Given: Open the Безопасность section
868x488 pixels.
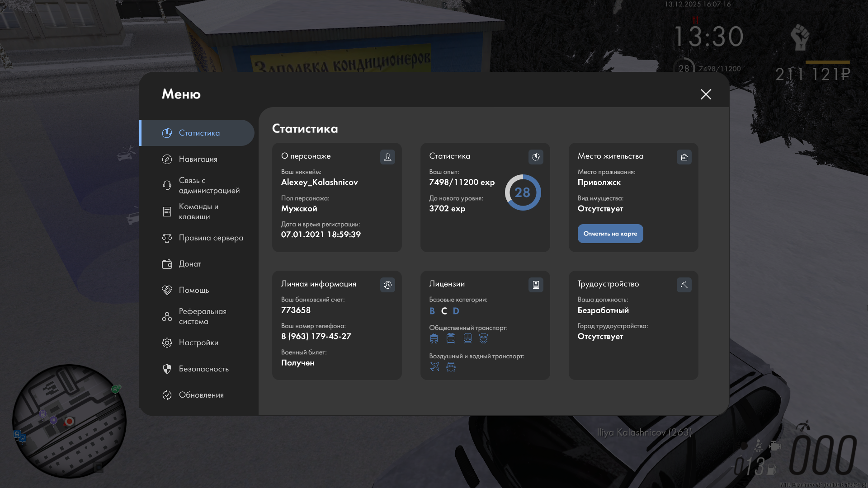Looking at the screenshot, I should pyautogui.click(x=203, y=369).
